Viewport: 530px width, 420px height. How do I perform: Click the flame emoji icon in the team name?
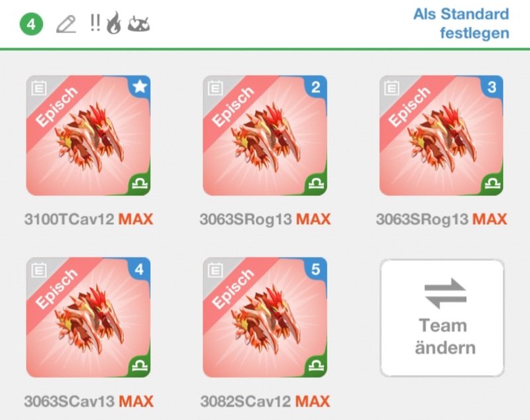click(x=113, y=23)
